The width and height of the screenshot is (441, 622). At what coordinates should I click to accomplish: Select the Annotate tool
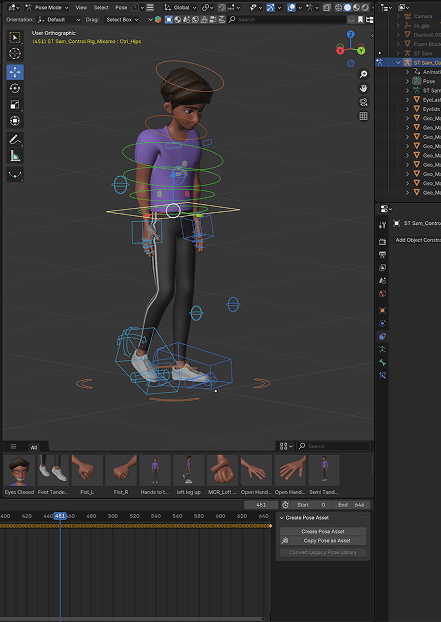15,140
